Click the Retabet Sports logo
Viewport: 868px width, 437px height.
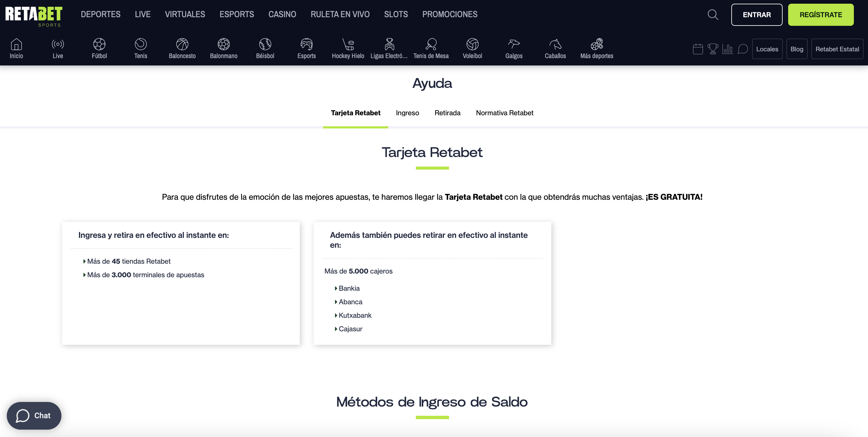[34, 16]
